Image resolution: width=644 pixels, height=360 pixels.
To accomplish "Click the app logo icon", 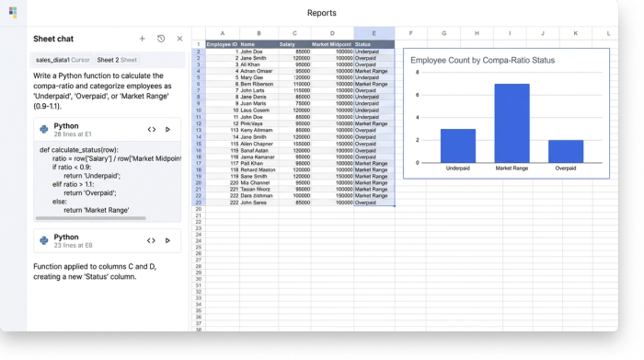I will [13, 12].
